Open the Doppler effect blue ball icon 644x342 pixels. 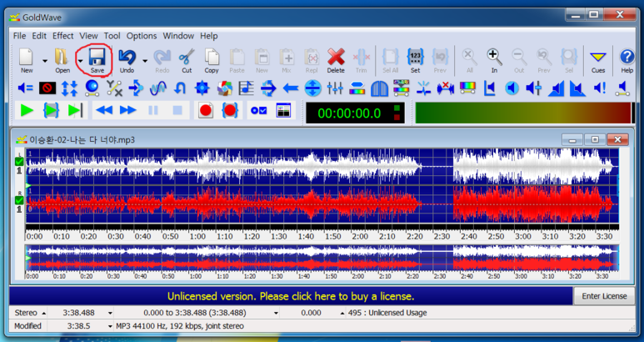[92, 88]
